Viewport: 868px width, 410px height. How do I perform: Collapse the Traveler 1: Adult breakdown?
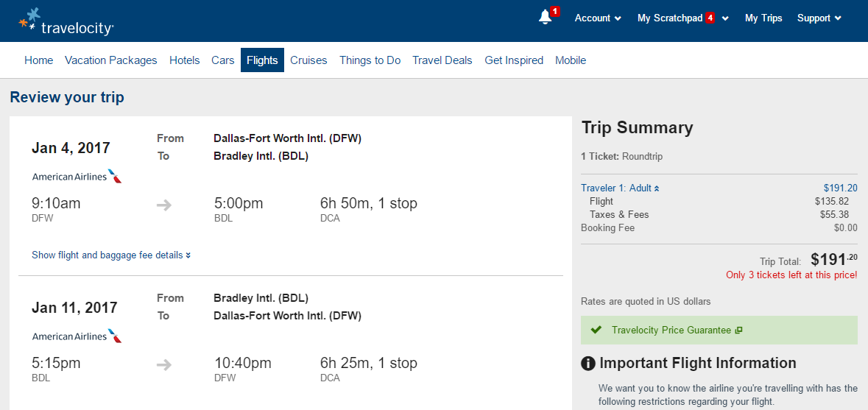click(x=620, y=188)
